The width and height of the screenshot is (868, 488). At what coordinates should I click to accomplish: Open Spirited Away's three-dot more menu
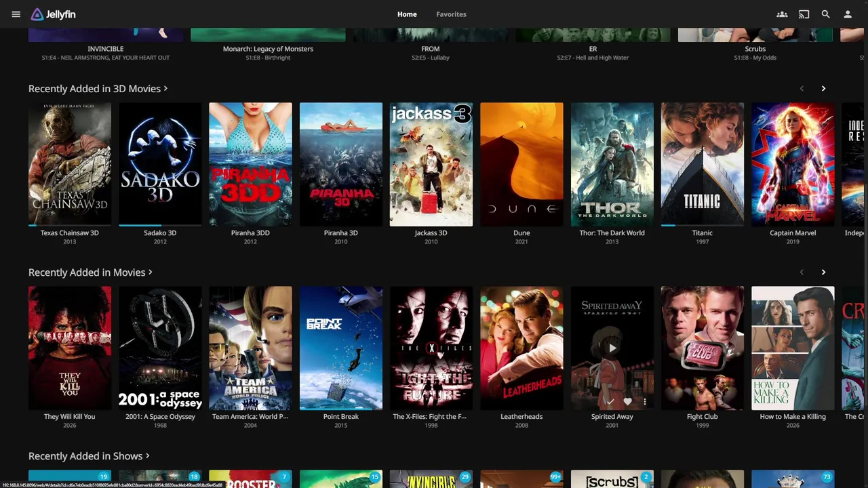(x=644, y=401)
